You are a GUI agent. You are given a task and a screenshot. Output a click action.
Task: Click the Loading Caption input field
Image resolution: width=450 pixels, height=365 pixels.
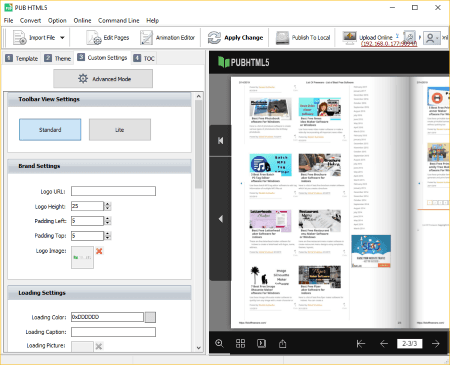pyautogui.click(x=113, y=332)
